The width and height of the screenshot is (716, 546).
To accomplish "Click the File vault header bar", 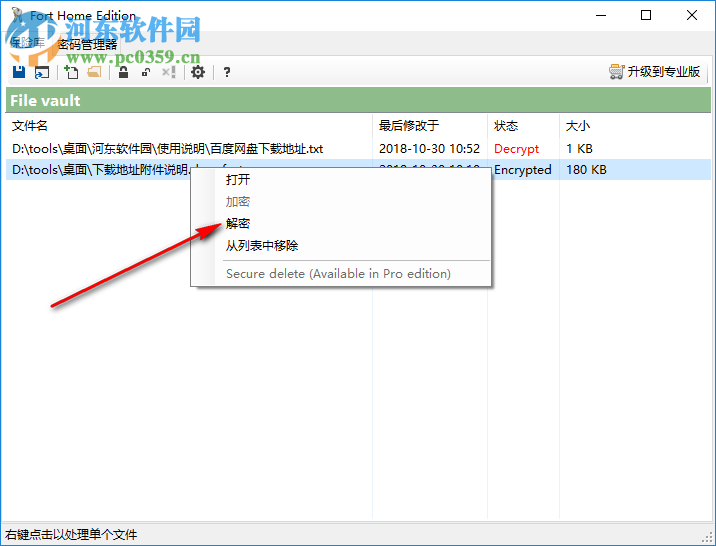I will click(358, 100).
